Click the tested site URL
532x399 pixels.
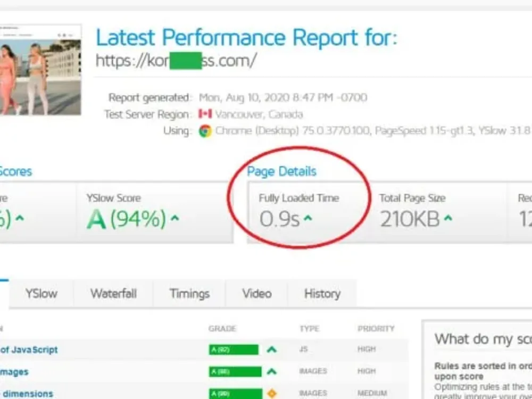click(x=176, y=61)
